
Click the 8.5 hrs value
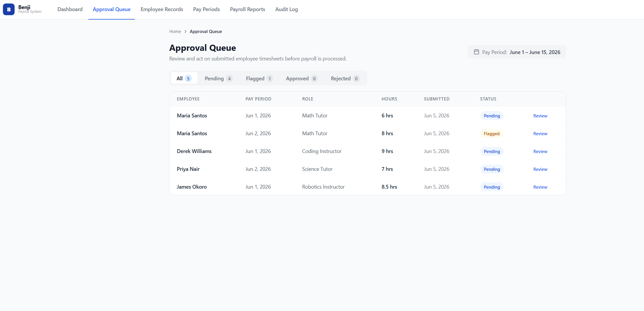(x=389, y=187)
